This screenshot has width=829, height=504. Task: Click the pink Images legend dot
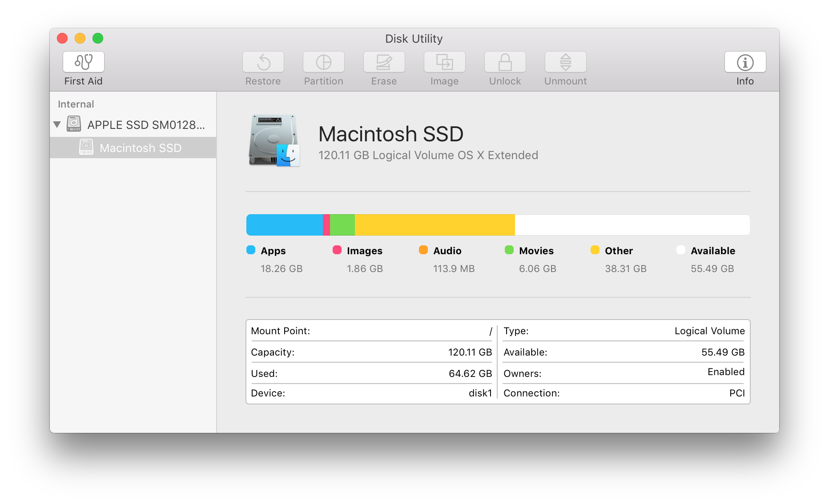337,250
